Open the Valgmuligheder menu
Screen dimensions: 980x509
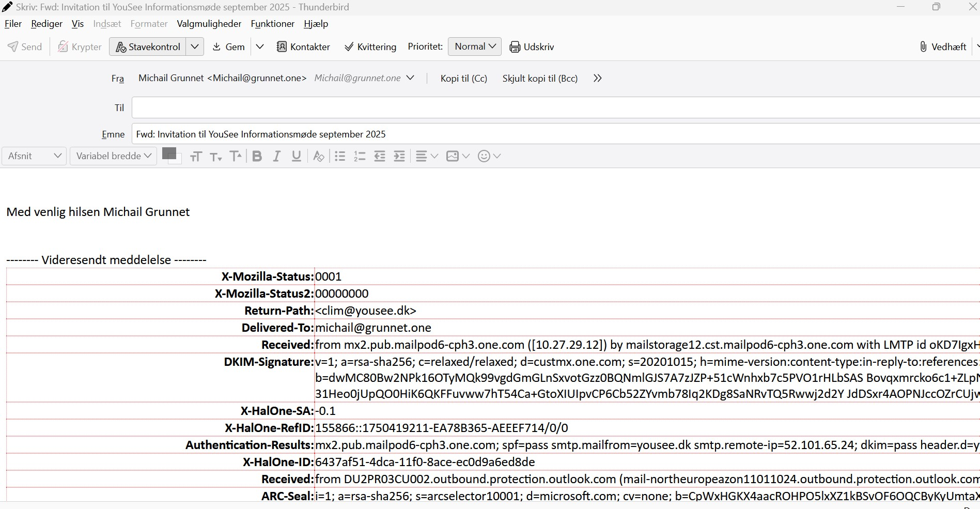click(x=209, y=24)
